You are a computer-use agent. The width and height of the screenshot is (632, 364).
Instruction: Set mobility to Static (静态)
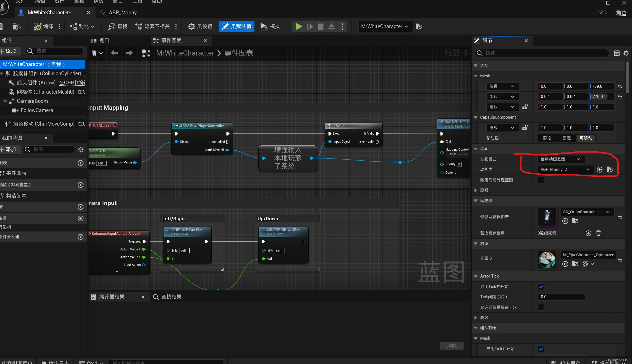[x=547, y=138]
